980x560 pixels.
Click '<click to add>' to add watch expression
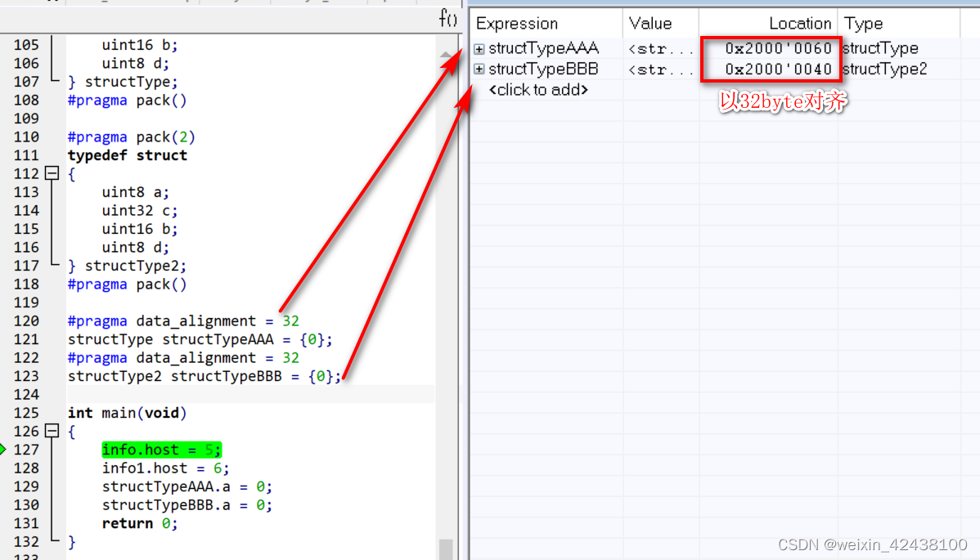(x=537, y=90)
